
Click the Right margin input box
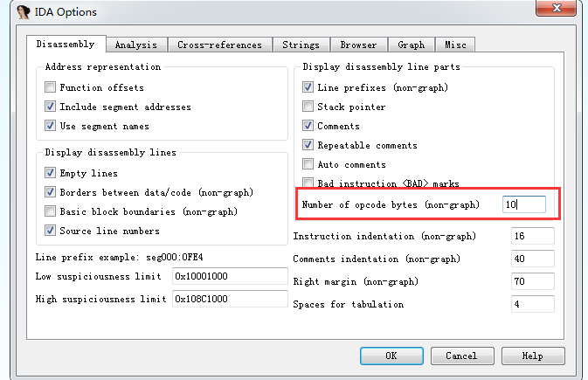coord(532,281)
